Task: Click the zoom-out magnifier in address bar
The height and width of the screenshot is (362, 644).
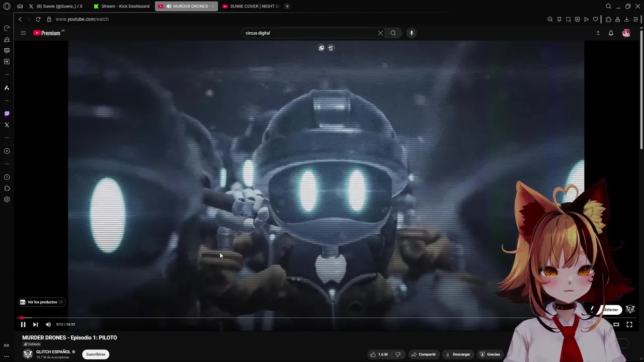Action: coord(550,19)
